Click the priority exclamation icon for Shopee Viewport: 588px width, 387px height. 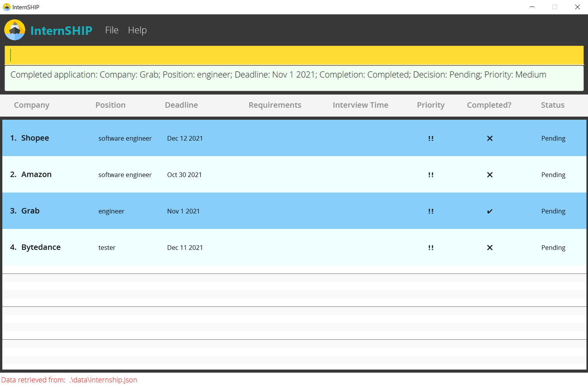pos(431,138)
